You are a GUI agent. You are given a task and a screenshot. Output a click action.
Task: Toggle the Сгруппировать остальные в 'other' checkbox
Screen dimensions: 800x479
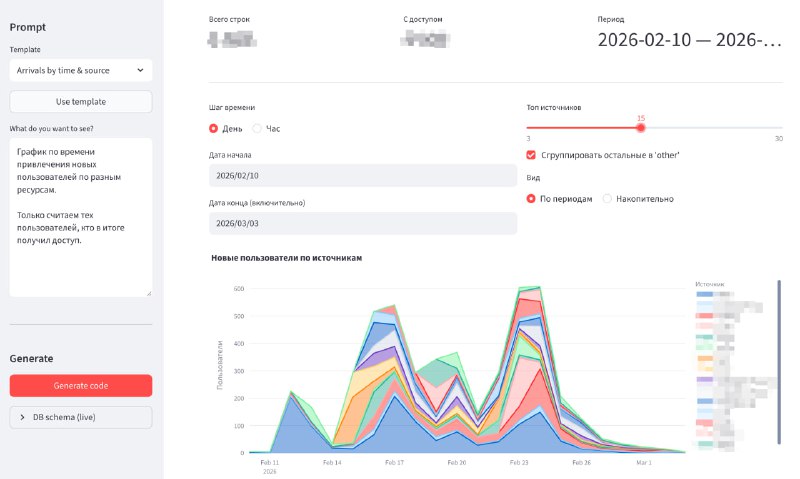tap(532, 155)
